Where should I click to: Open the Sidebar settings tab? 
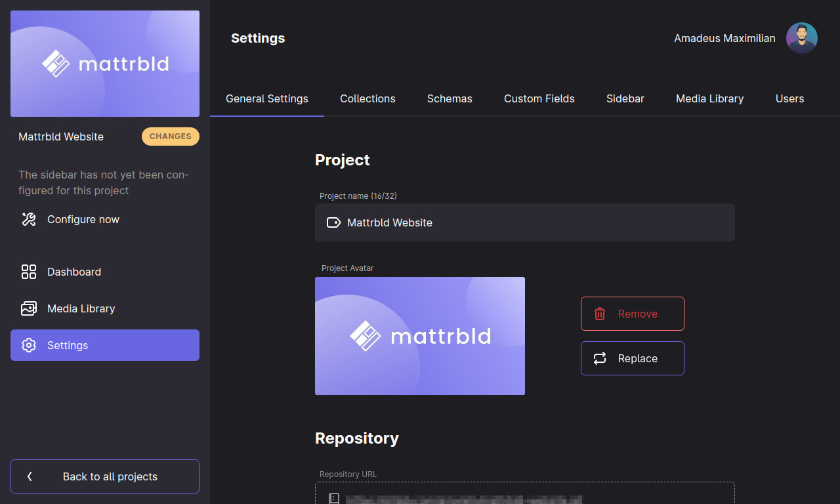click(625, 98)
